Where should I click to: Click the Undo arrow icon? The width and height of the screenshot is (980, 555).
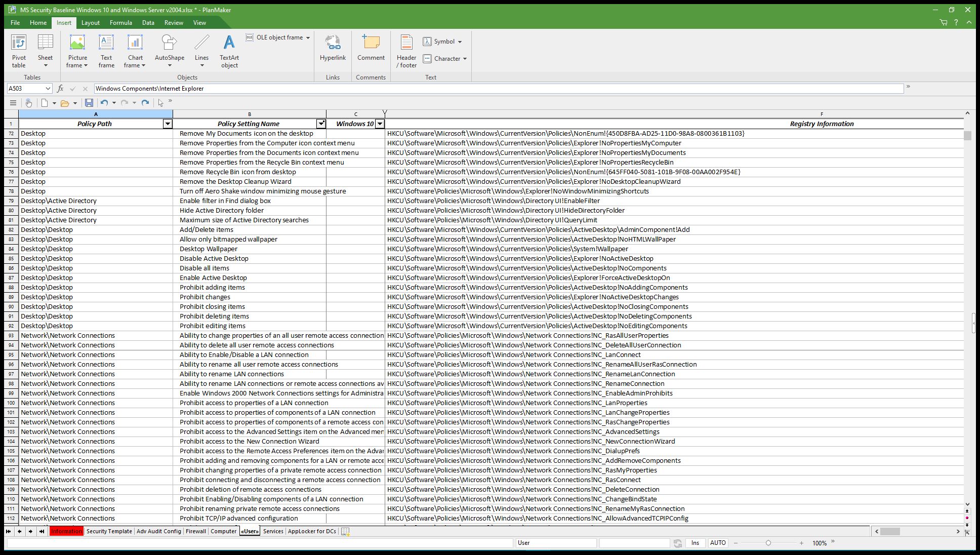coord(104,103)
